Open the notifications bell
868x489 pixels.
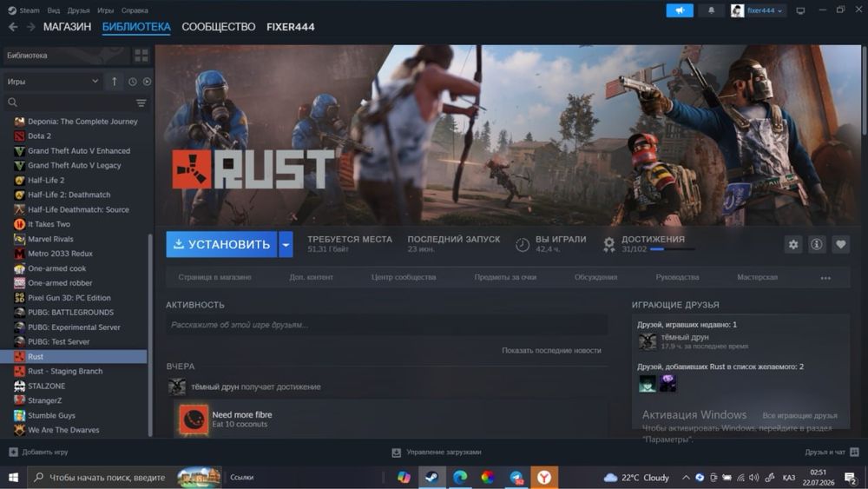(x=712, y=10)
